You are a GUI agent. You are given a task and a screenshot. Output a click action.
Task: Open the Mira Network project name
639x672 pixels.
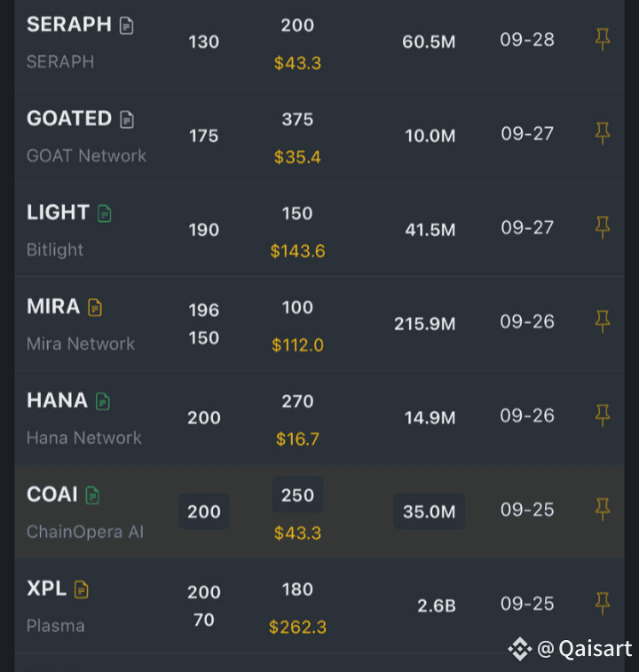coord(81,344)
